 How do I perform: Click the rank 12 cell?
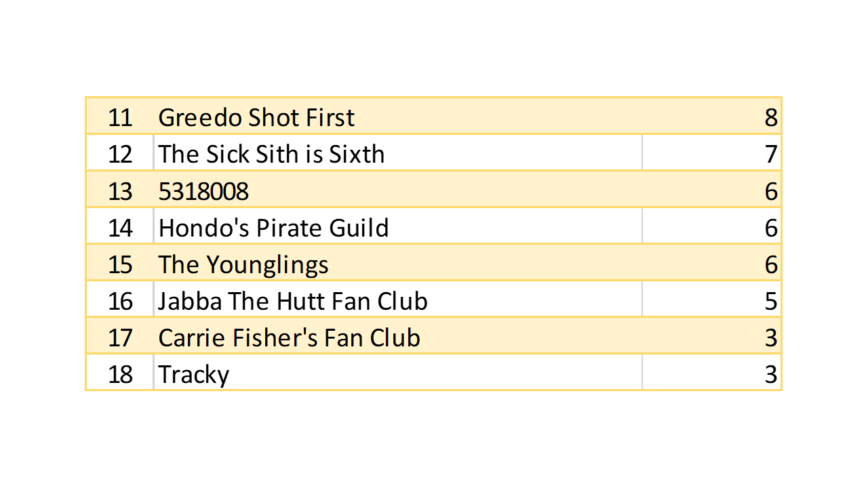coord(120,154)
